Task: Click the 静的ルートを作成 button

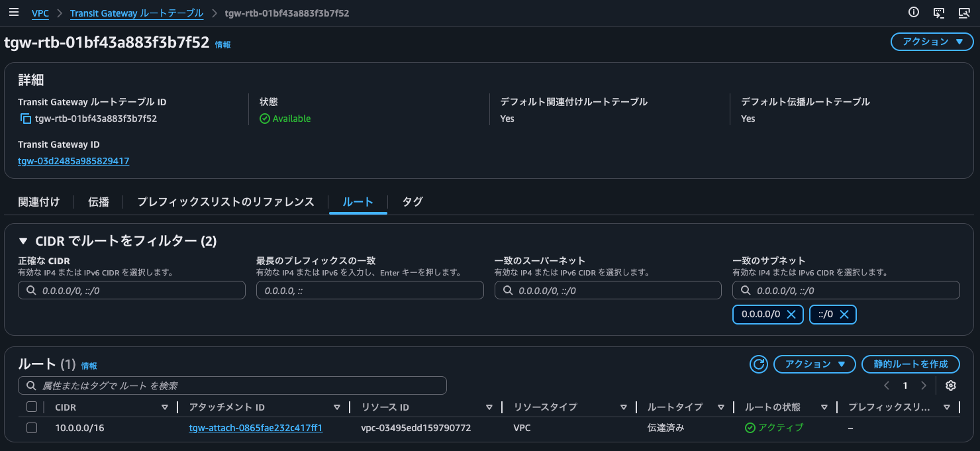Action: coord(910,364)
